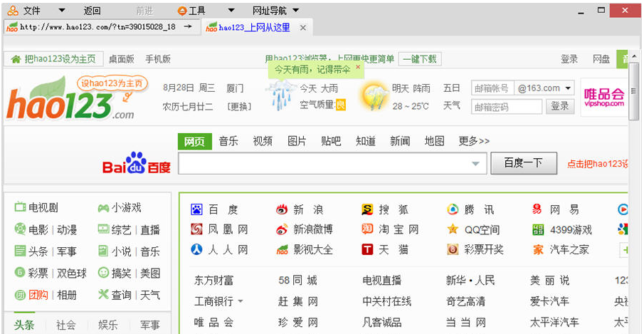The image size is (644, 334).
Task: Open the 手机版 link
Action: [x=158, y=59]
